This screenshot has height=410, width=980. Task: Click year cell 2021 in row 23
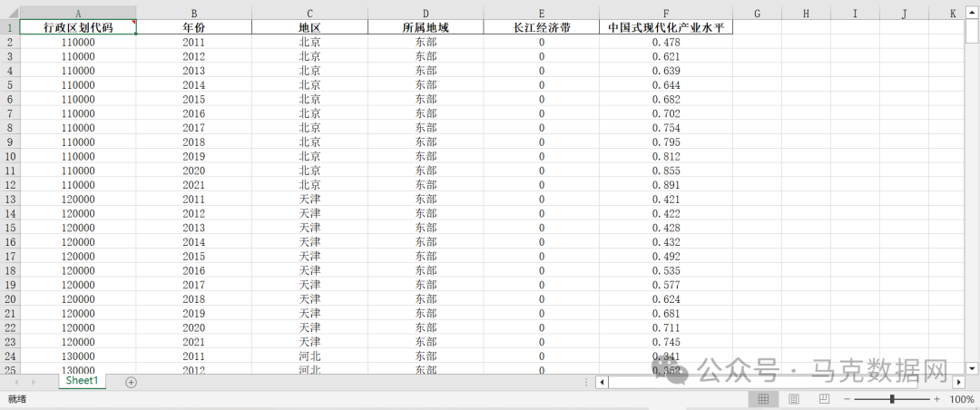(x=194, y=342)
